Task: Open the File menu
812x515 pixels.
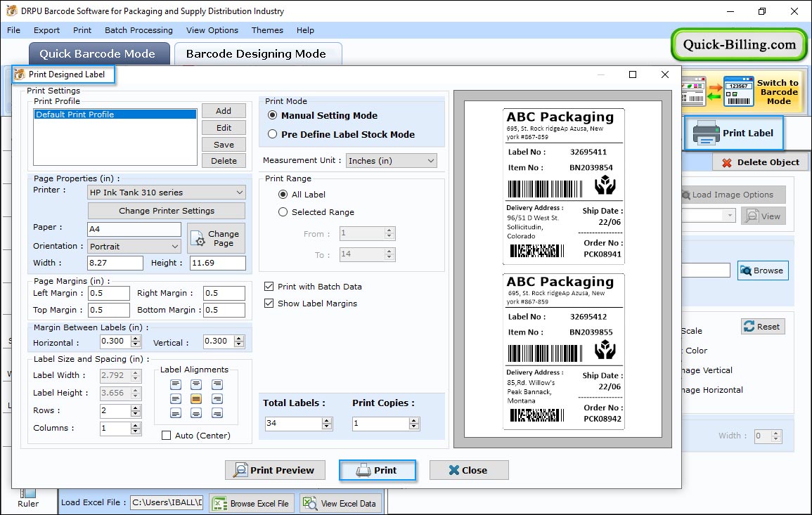Action: coord(13,30)
